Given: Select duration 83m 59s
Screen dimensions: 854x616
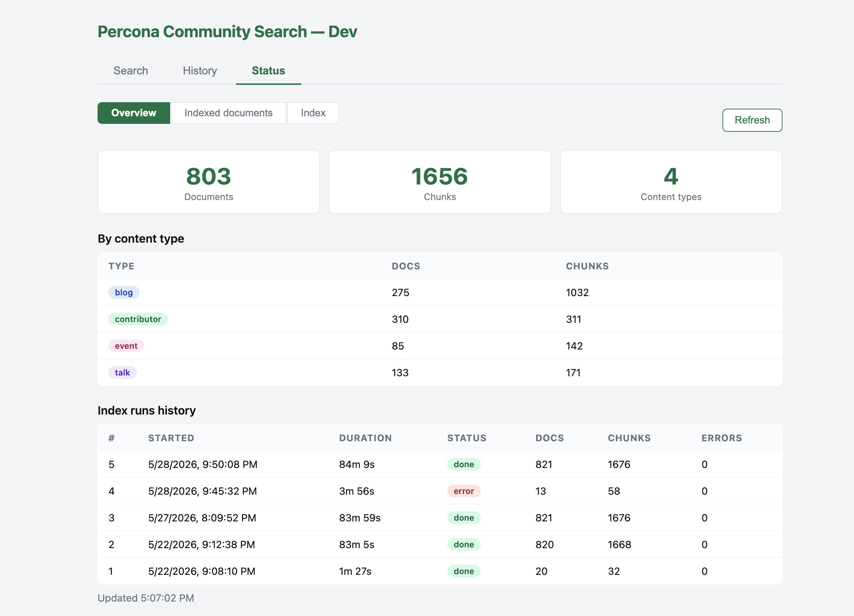Looking at the screenshot, I should 359,518.
